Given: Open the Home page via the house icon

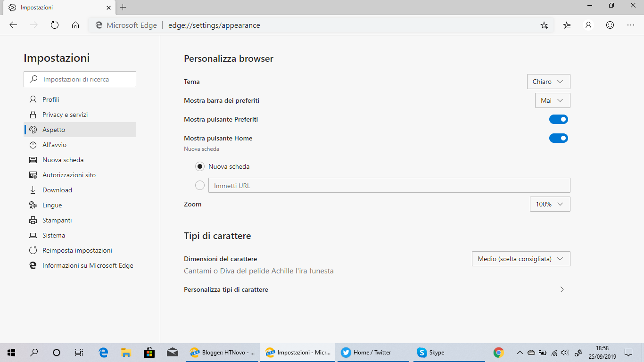Looking at the screenshot, I should click(75, 25).
